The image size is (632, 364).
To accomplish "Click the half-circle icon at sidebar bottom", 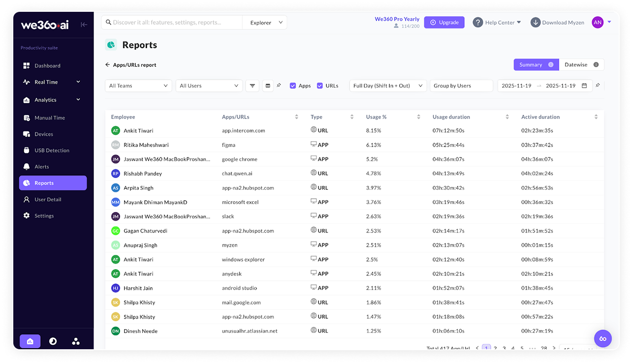I will 53,341.
